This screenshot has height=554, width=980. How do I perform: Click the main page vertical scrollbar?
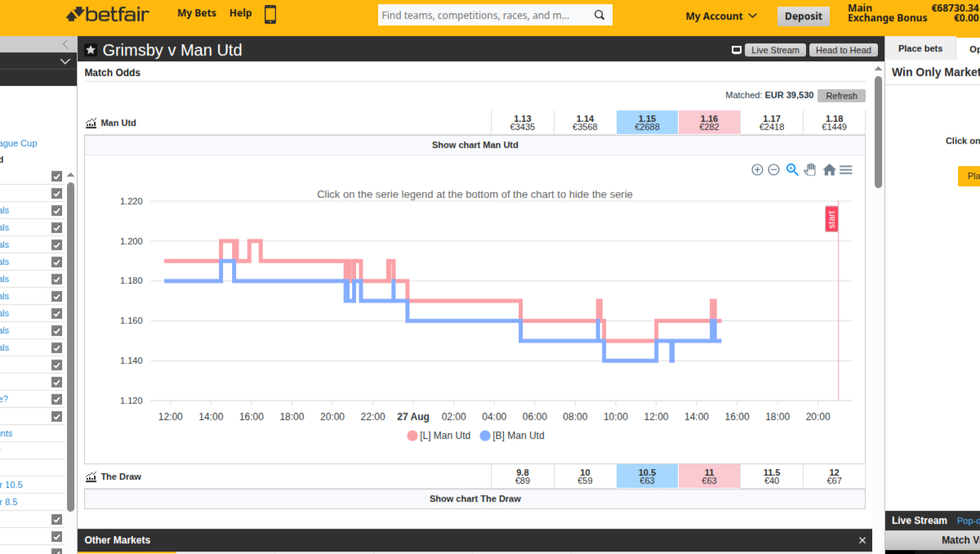click(878, 132)
